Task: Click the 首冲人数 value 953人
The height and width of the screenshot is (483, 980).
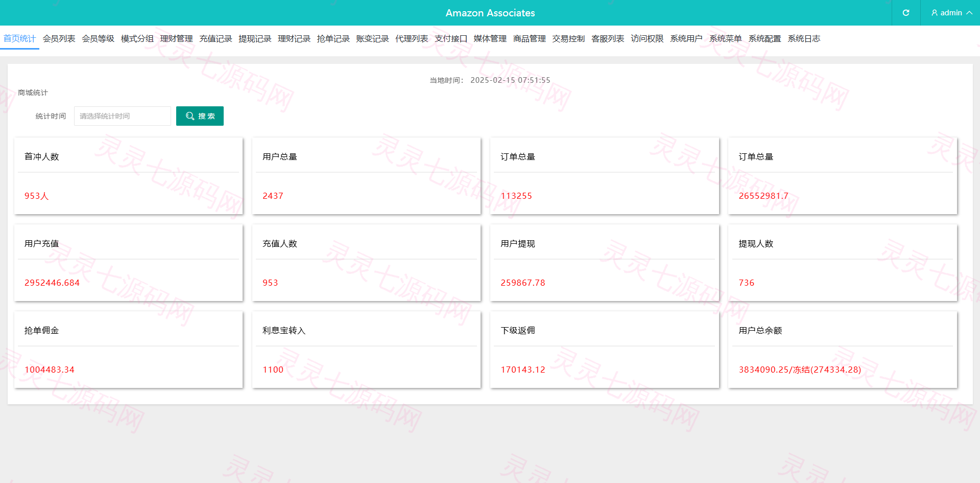Action: (37, 196)
